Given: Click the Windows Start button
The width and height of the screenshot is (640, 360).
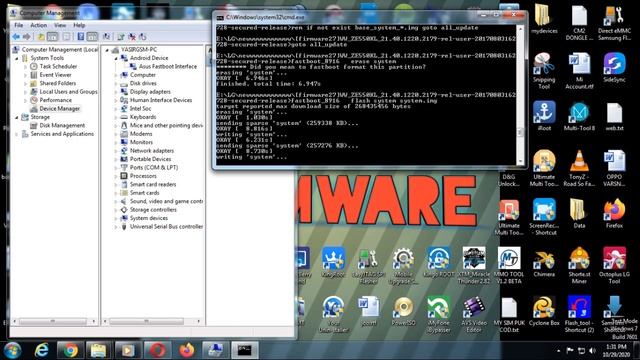Looking at the screenshot, I should point(13,350).
